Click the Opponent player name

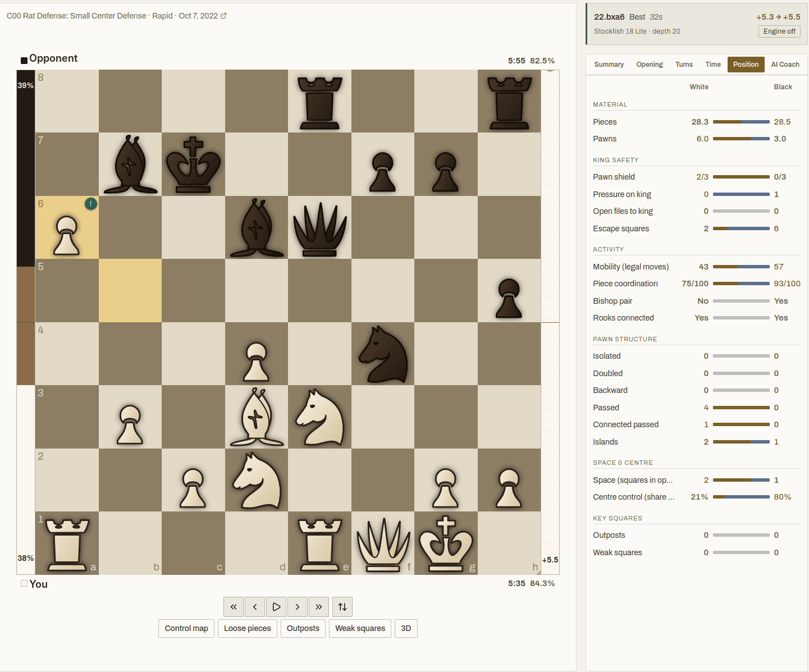point(53,58)
